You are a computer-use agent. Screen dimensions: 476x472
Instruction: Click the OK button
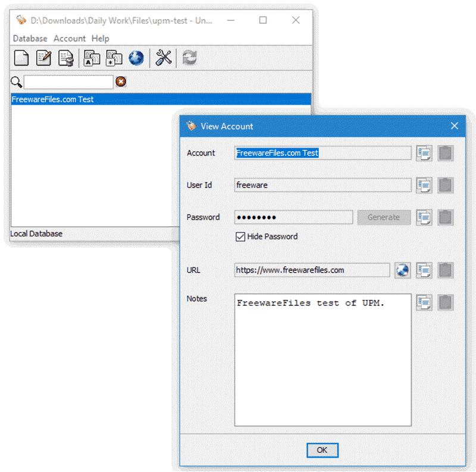pos(322,450)
